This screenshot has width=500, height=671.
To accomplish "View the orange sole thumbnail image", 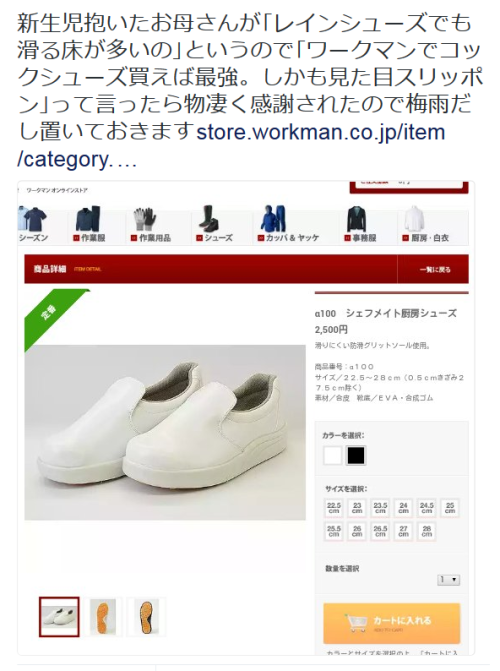I will point(103,617).
